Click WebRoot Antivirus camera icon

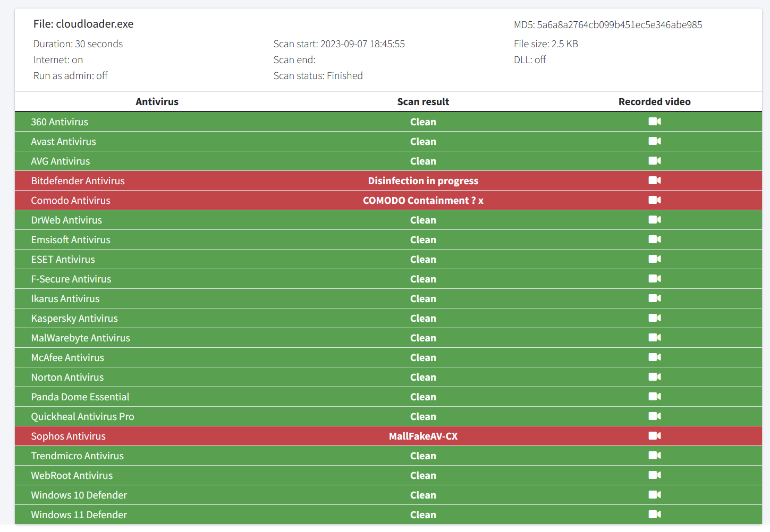655,475
